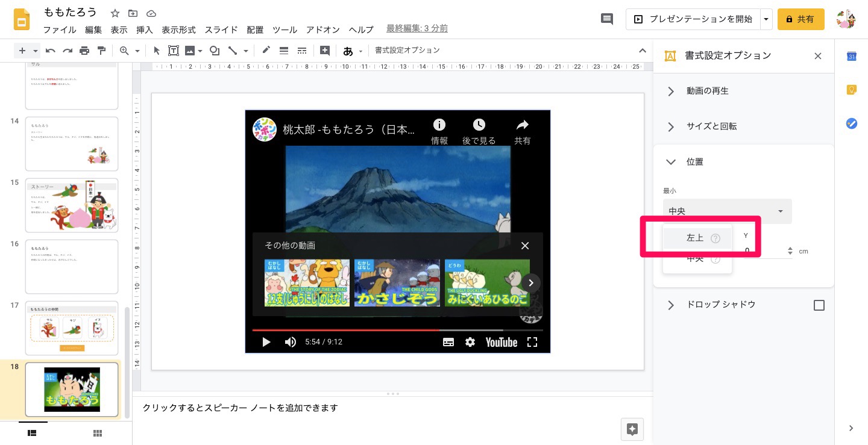This screenshot has height=445, width=868.
Task: Click プレゼンテーションを開始 button
Action: pos(693,19)
